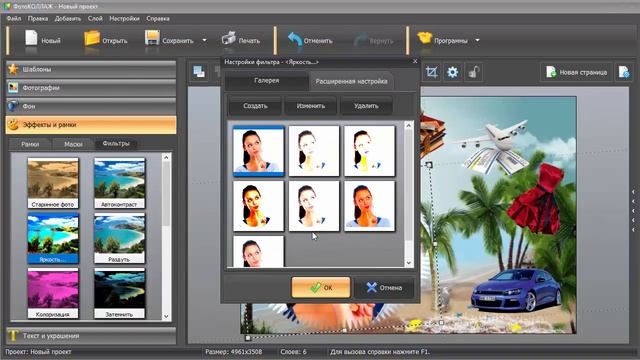The image size is (640, 360).
Task: Click the Изменить button
Action: (x=311, y=106)
